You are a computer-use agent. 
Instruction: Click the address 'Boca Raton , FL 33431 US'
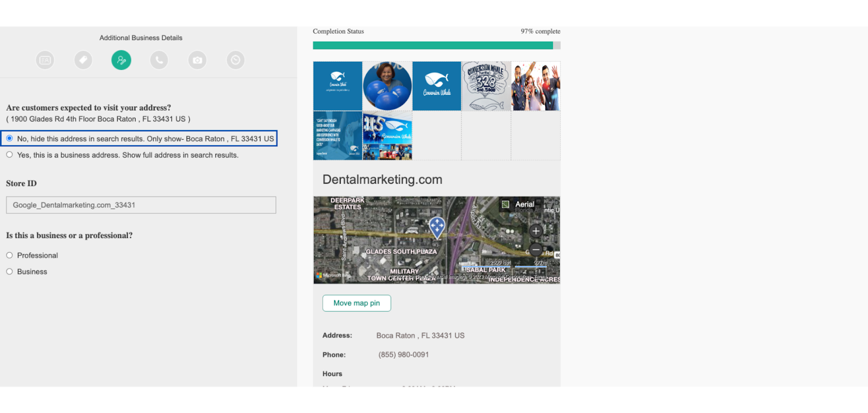click(420, 335)
